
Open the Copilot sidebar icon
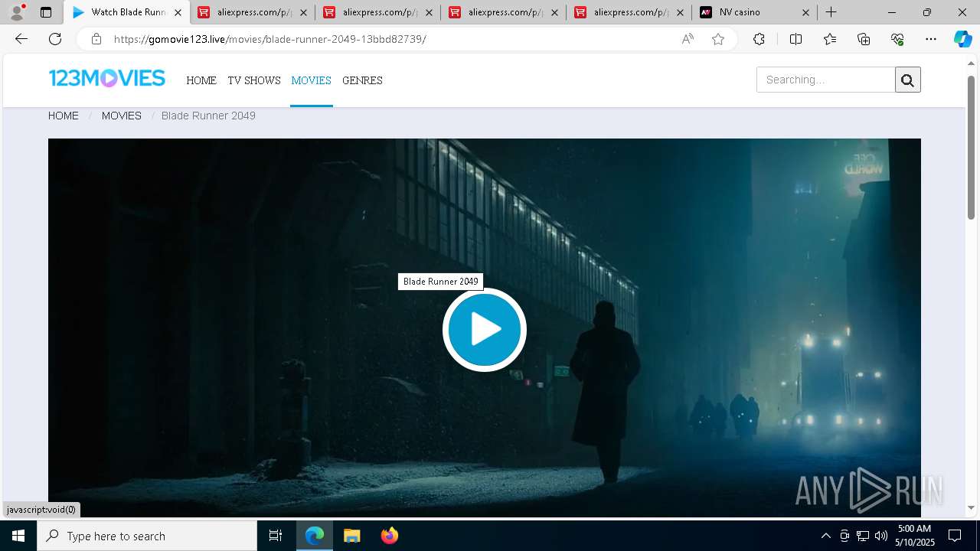point(962,39)
